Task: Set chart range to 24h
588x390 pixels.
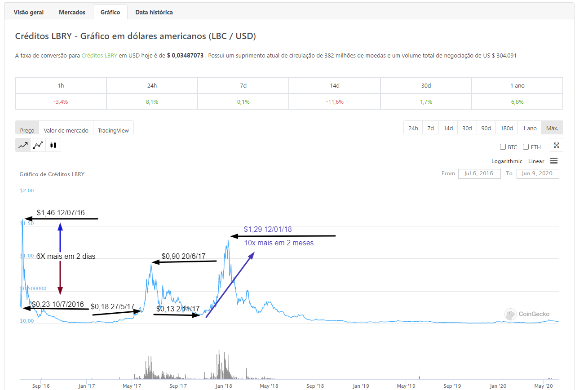Action: 413,128
